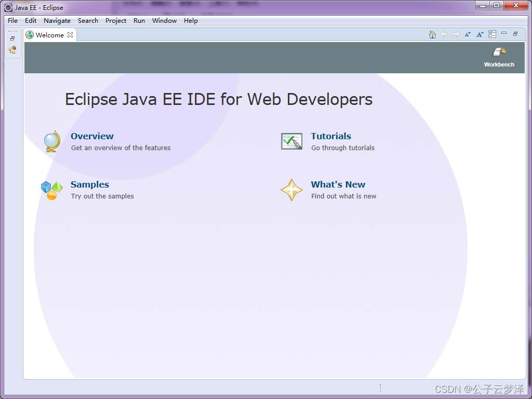Screen dimensions: 532x399
Task: Open the Customize Page icon
Action: click(492, 34)
